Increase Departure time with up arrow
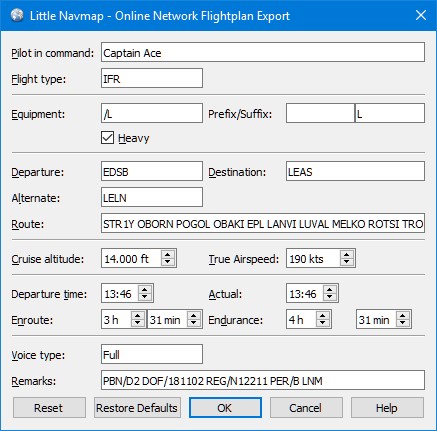 [x=145, y=289]
